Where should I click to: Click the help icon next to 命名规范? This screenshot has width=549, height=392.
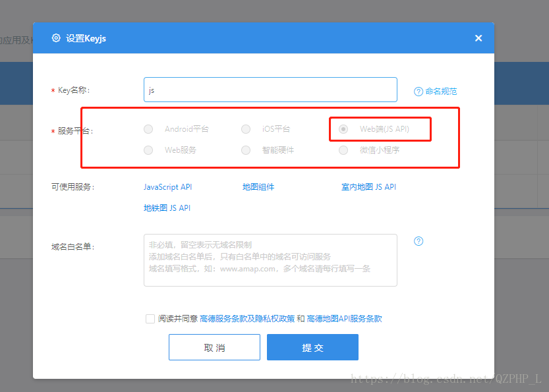click(x=420, y=90)
